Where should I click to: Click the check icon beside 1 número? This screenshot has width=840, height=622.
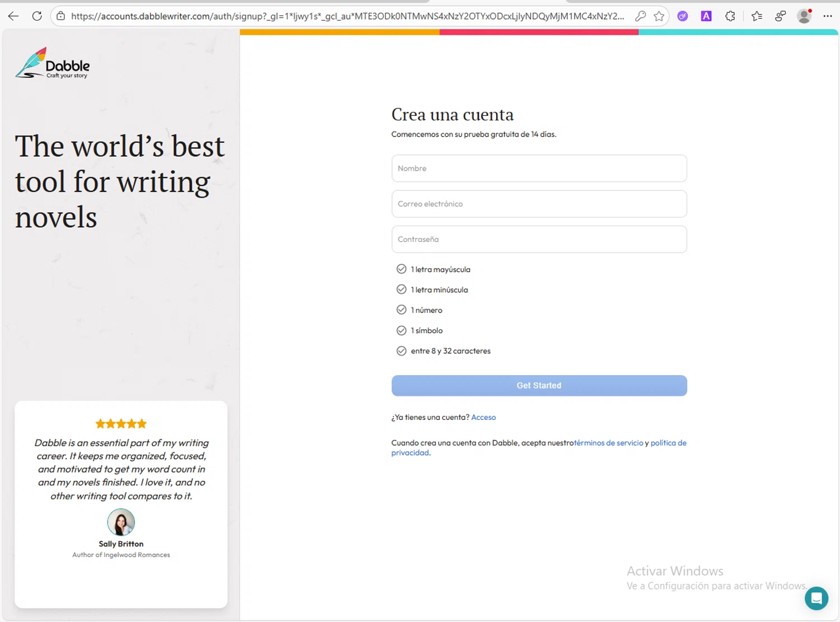coord(402,310)
